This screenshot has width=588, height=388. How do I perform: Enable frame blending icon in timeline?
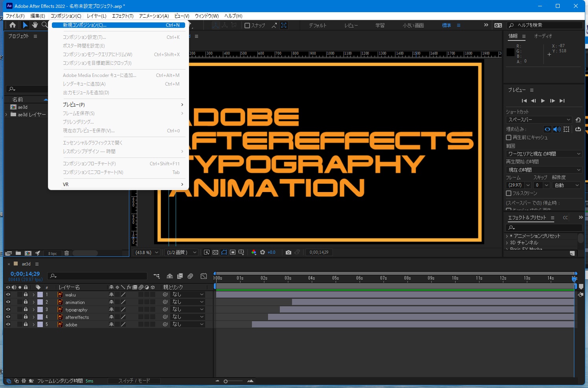[180, 276]
